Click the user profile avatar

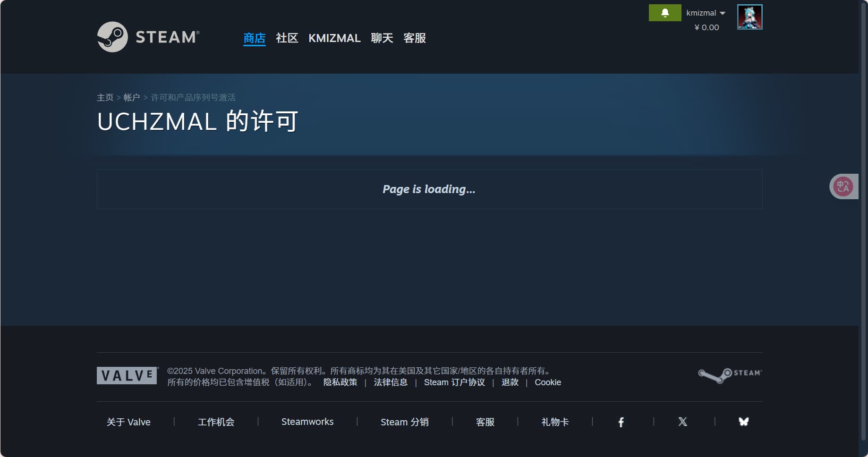click(749, 17)
